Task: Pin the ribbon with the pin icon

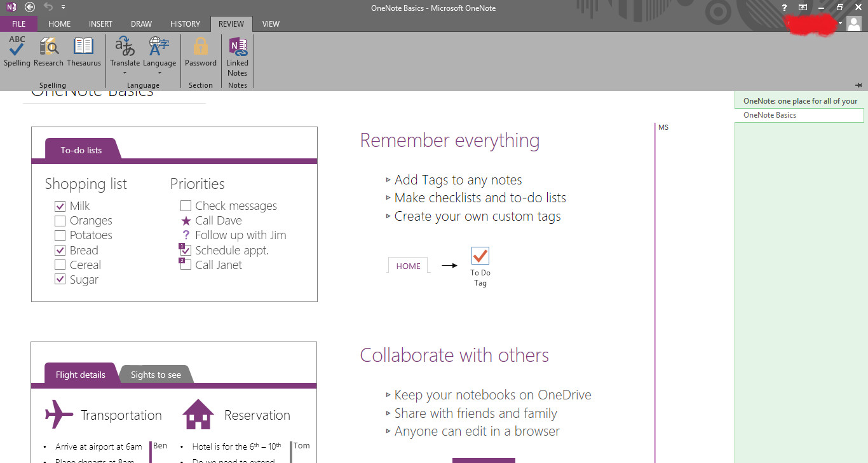Action: (858, 85)
